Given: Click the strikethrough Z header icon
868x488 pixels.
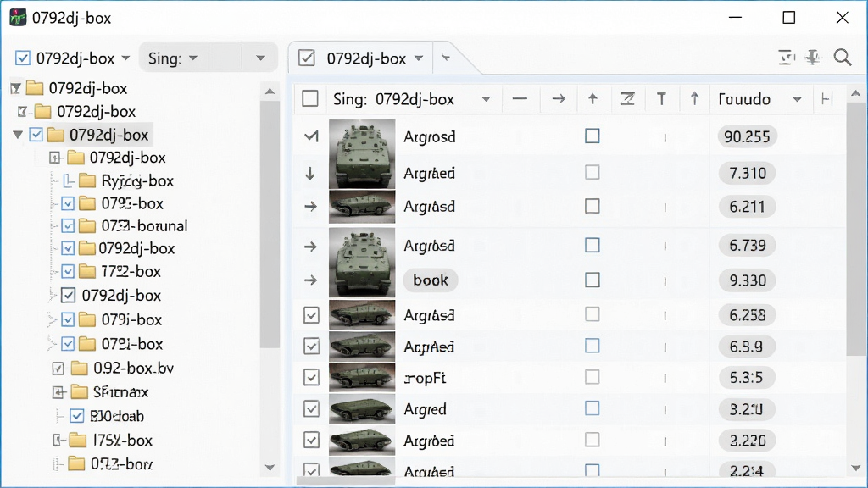Looking at the screenshot, I should click(x=627, y=99).
